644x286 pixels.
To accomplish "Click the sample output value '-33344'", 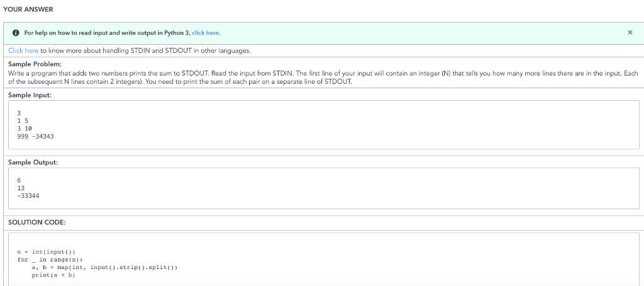I will [x=28, y=196].
